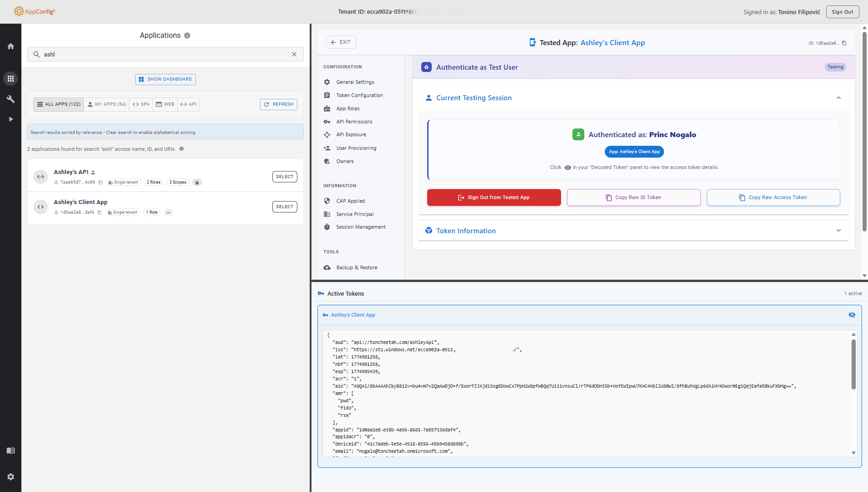
Task: Click the play arrow icon in sidebar
Action: 10,119
